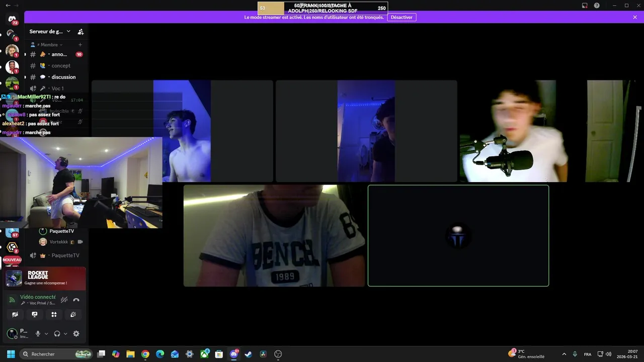Open Xbox app from taskbar
This screenshot has width=644, height=362.
click(x=204, y=354)
